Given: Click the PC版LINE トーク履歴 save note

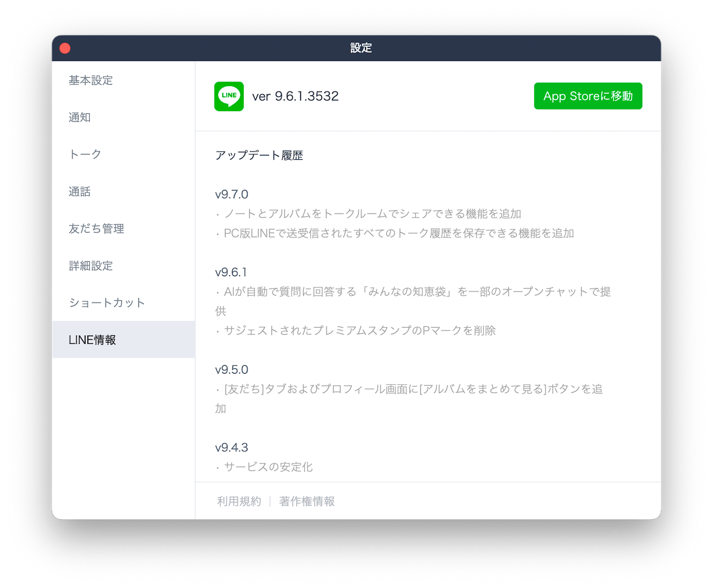Looking at the screenshot, I should pos(395,234).
